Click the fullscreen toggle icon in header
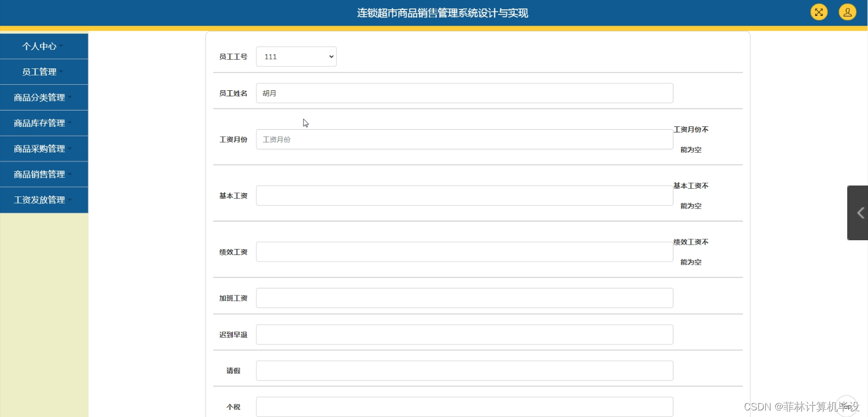868x417 pixels. point(819,12)
